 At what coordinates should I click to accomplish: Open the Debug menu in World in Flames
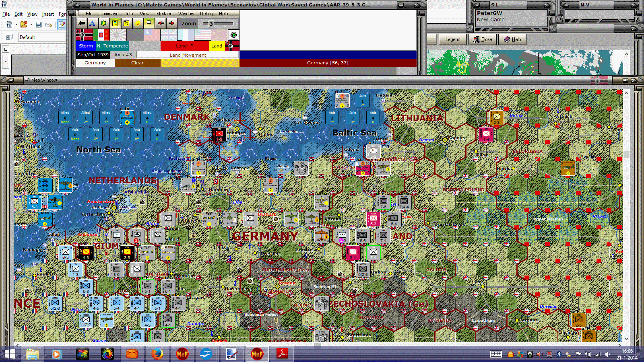pyautogui.click(x=206, y=14)
